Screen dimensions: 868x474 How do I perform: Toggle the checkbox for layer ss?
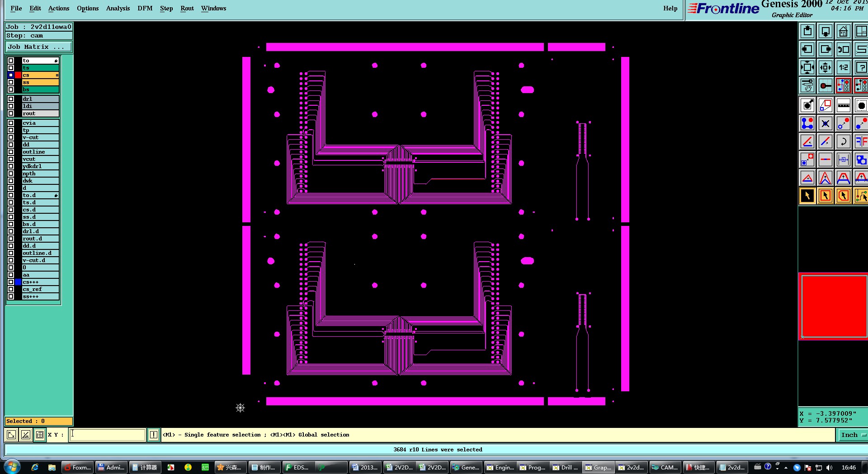[x=11, y=82]
